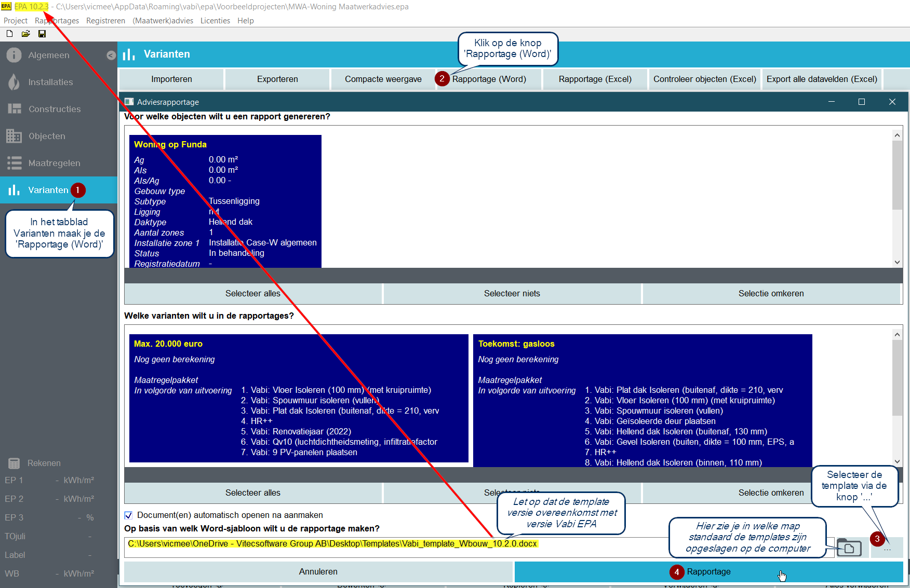The height and width of the screenshot is (588, 910).
Task: Click the Word template path field
Action: tap(479, 548)
